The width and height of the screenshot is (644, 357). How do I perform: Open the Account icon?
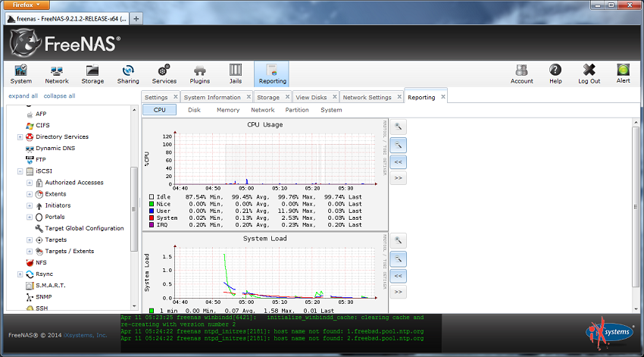coord(521,74)
